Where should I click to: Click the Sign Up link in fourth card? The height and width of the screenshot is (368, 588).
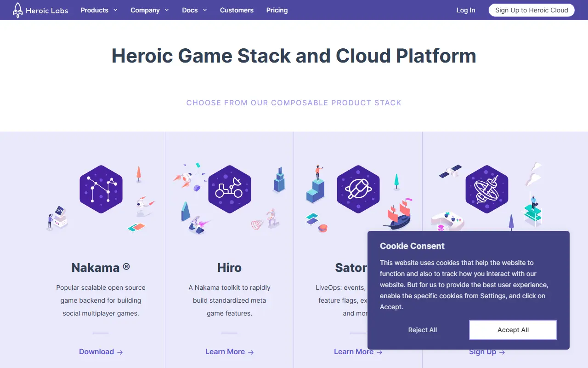tap(487, 352)
